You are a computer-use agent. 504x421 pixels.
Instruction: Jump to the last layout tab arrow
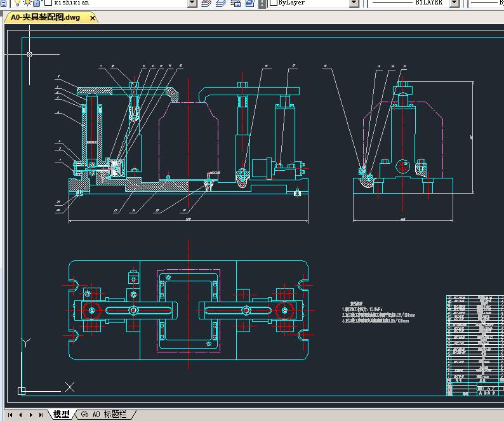41,415
